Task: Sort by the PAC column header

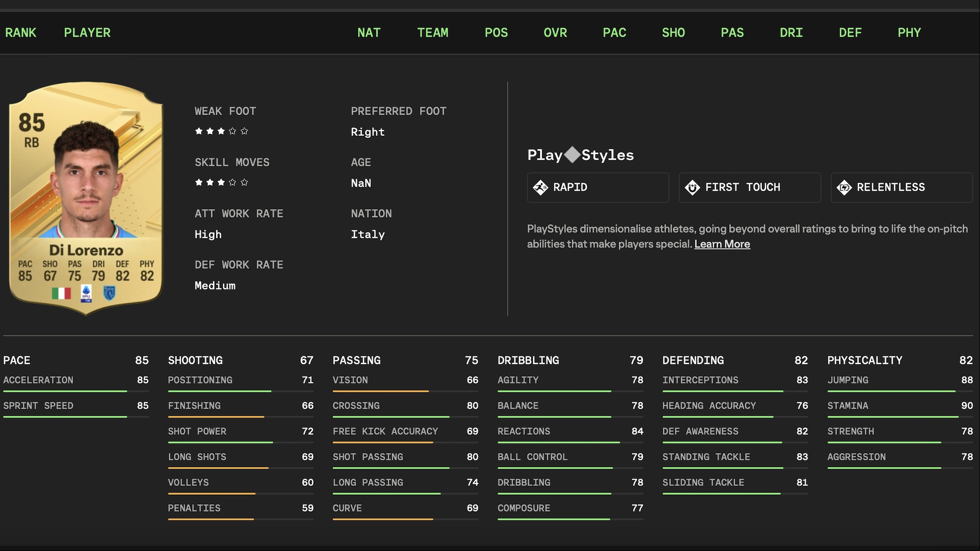Action: click(614, 33)
